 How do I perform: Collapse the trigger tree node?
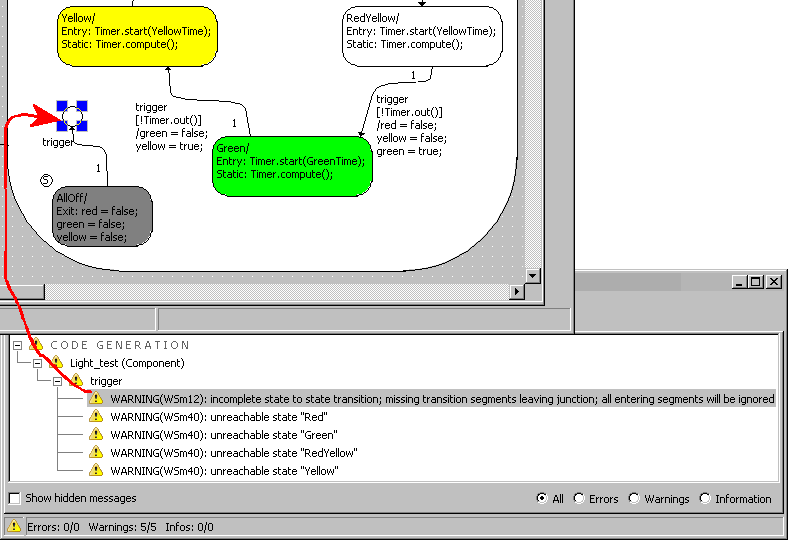(57, 381)
